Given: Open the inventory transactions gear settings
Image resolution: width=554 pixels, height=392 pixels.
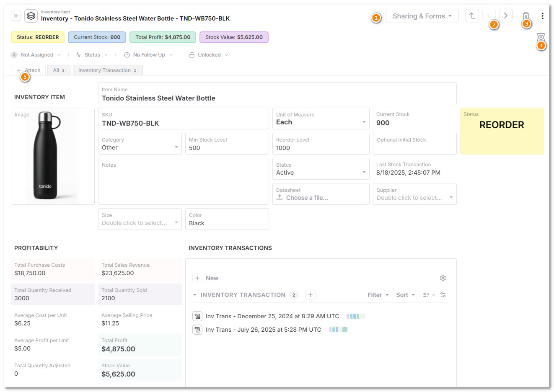Looking at the screenshot, I should tap(443, 278).
